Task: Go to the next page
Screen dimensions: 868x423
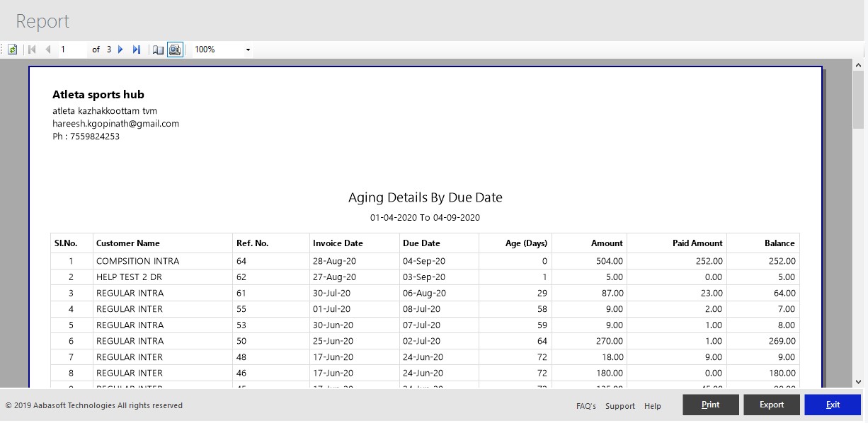Action: pos(120,50)
